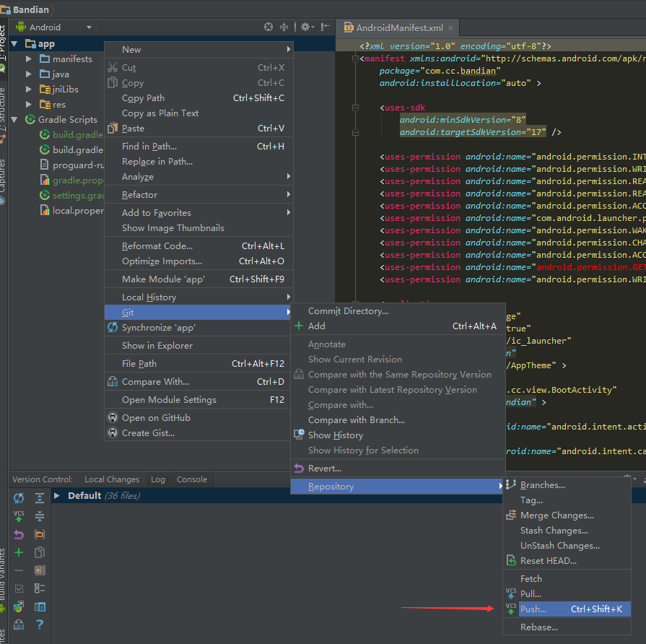The width and height of the screenshot is (646, 644).
Task: Choose Stash Changes… option
Action: click(567, 530)
